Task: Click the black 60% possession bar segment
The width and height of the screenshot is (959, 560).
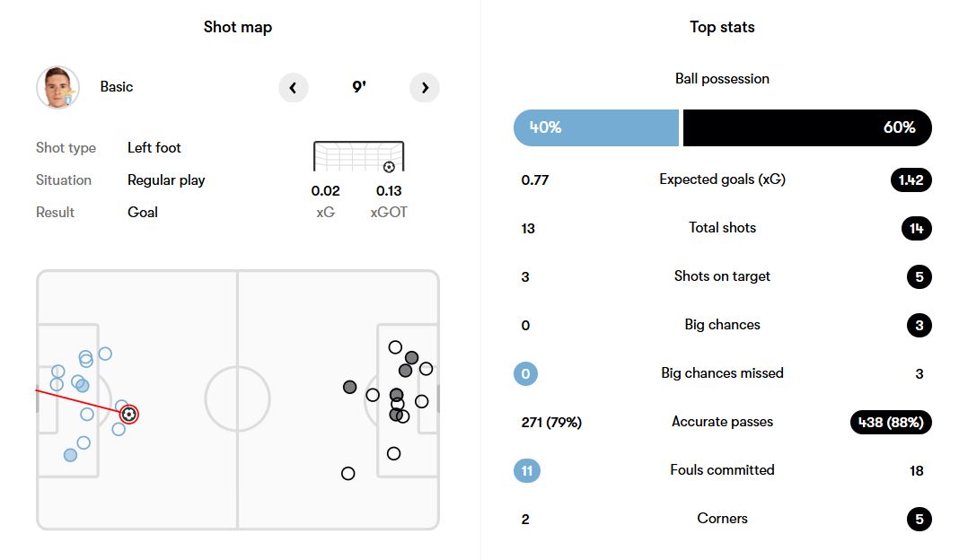Action: [x=806, y=127]
